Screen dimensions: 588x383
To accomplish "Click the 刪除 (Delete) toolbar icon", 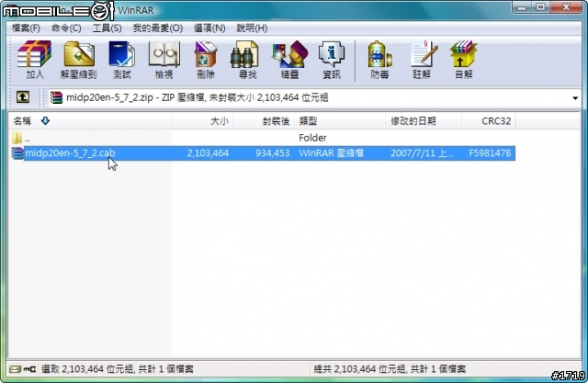I will coord(206,60).
